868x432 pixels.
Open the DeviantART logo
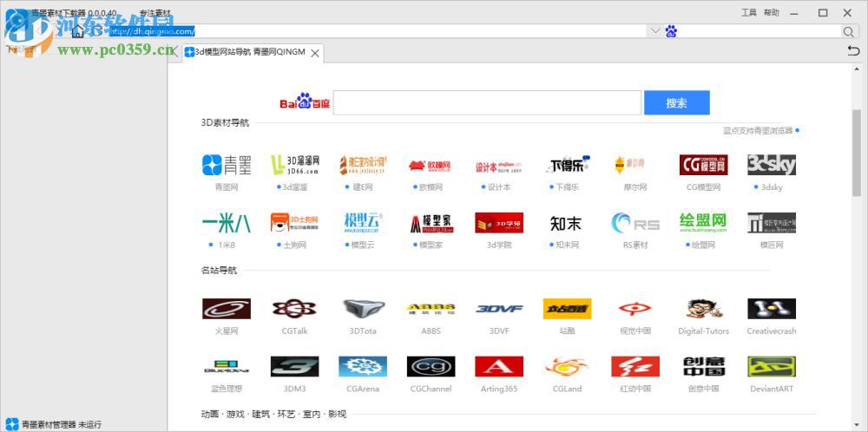pyautogui.click(x=772, y=366)
